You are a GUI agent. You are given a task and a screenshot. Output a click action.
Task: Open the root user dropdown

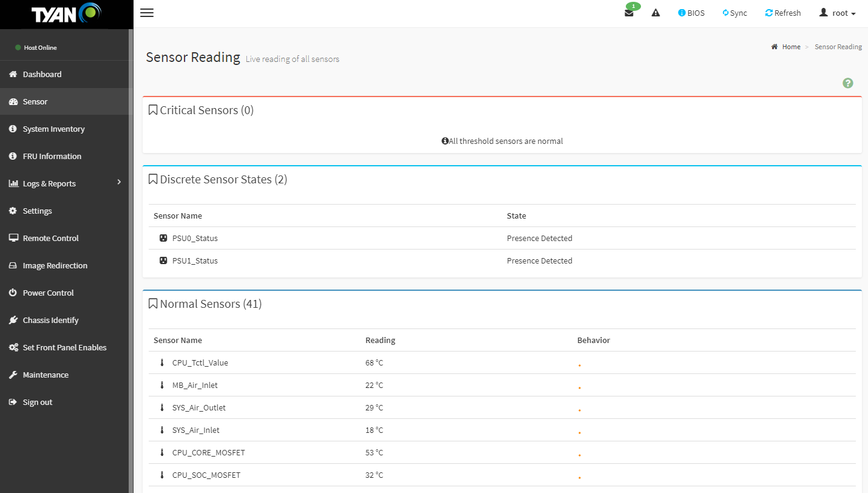(x=838, y=13)
